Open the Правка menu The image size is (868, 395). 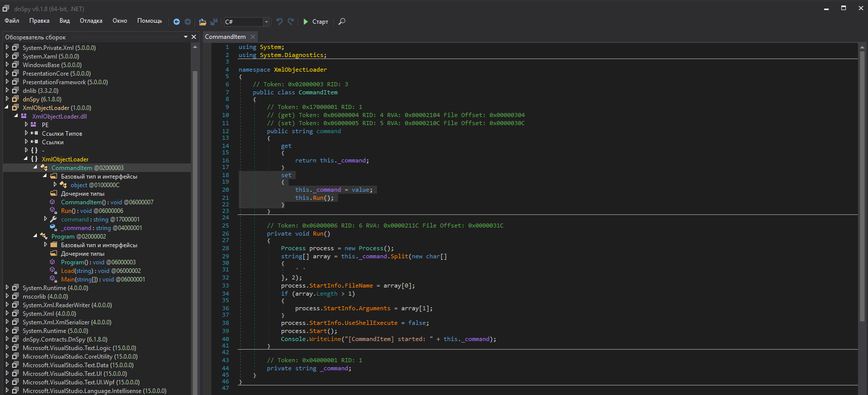click(x=39, y=21)
